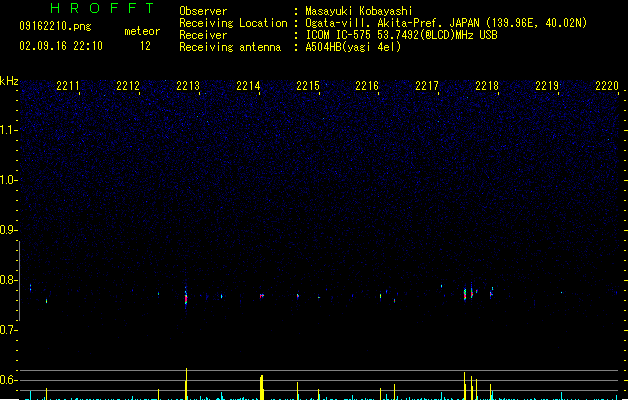Click the 2219 time marker

pyautogui.click(x=547, y=86)
